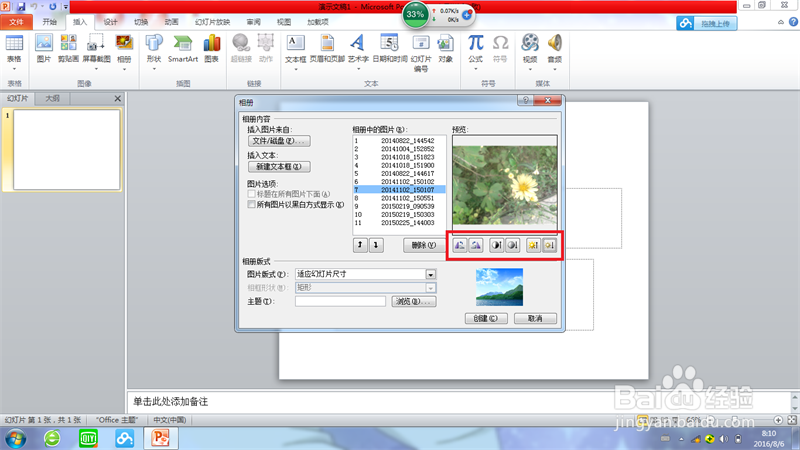Click the 符号 (Symbol) omega icon
800x450 pixels.
500,49
